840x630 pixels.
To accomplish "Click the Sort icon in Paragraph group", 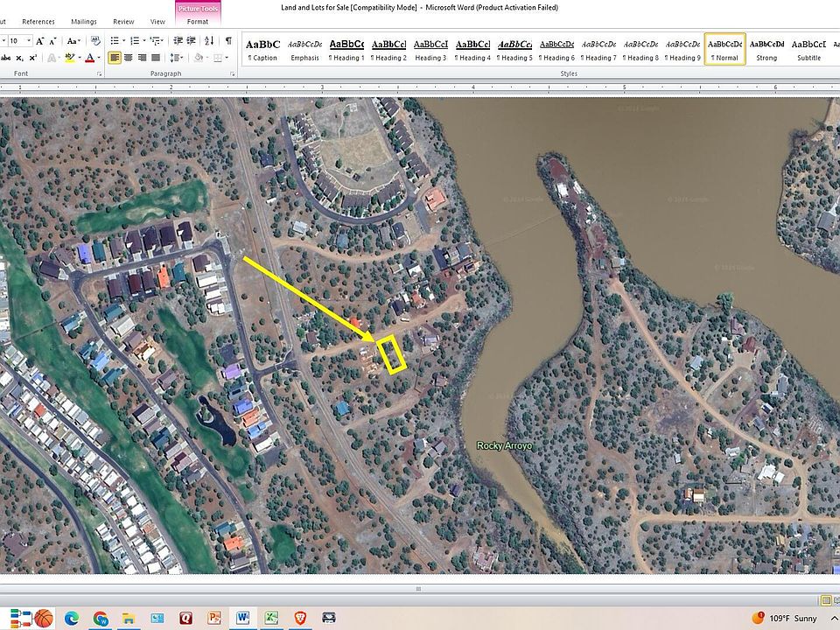I will pyautogui.click(x=209, y=41).
